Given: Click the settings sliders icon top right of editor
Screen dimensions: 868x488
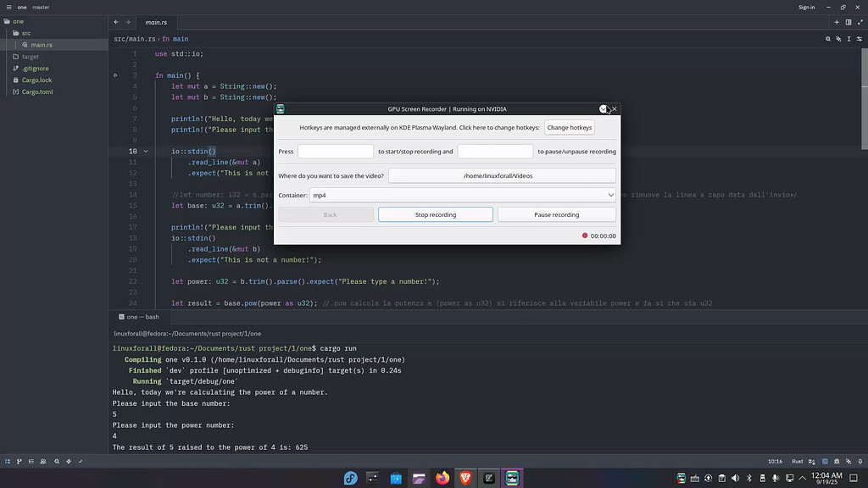Looking at the screenshot, I should click(860, 38).
